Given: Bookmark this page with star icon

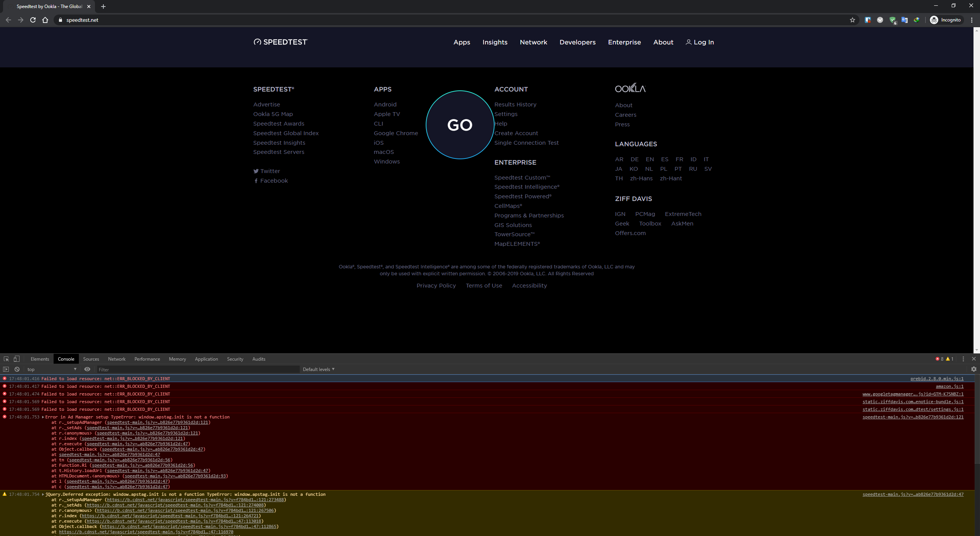Looking at the screenshot, I should (852, 20).
